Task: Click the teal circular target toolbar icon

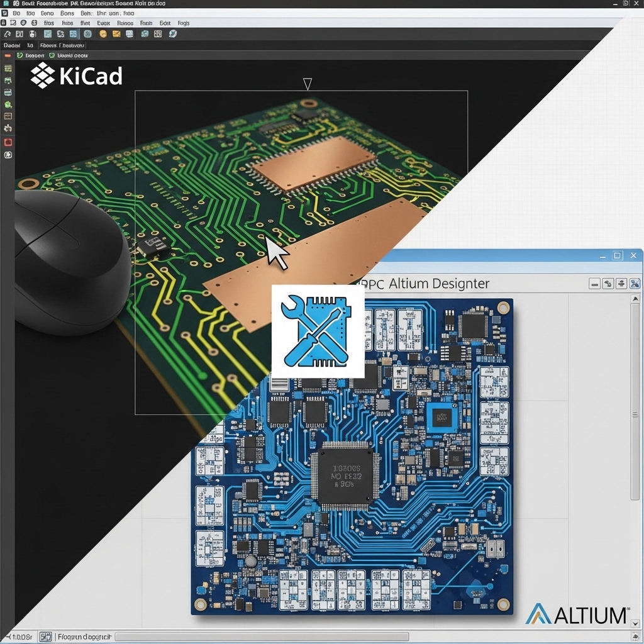Action: pyautogui.click(x=87, y=34)
